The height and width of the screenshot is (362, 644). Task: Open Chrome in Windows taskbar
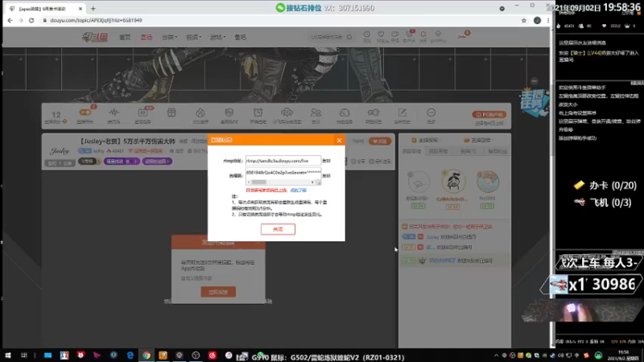click(x=147, y=356)
